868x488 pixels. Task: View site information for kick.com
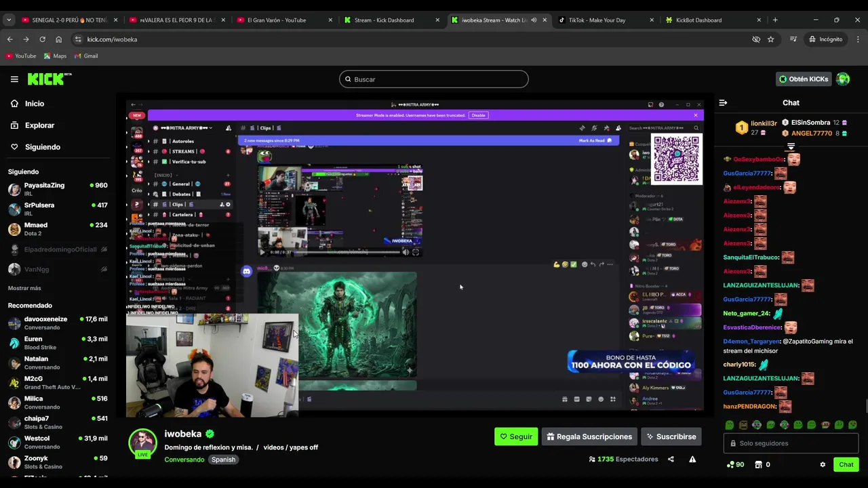pos(78,39)
